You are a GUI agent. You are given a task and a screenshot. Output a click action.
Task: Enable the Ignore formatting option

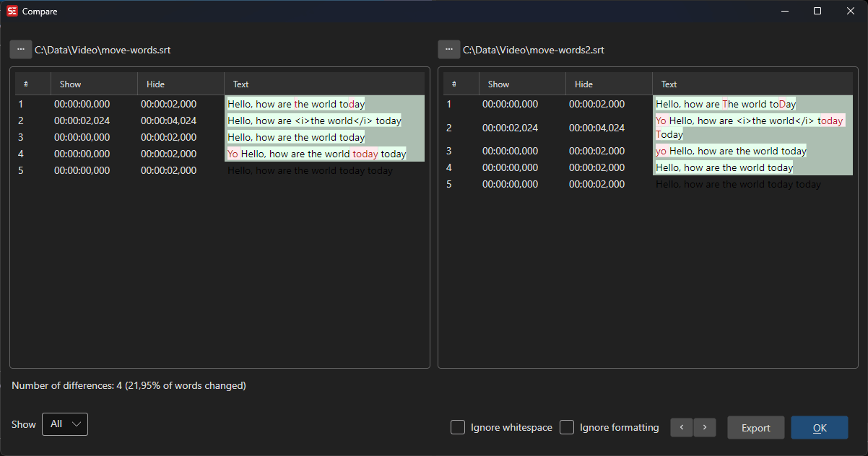click(567, 427)
